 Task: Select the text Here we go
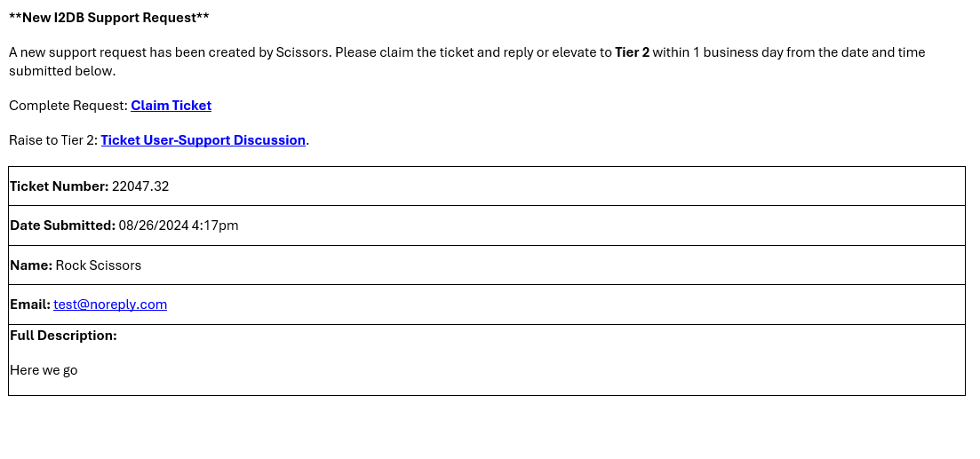[44, 370]
